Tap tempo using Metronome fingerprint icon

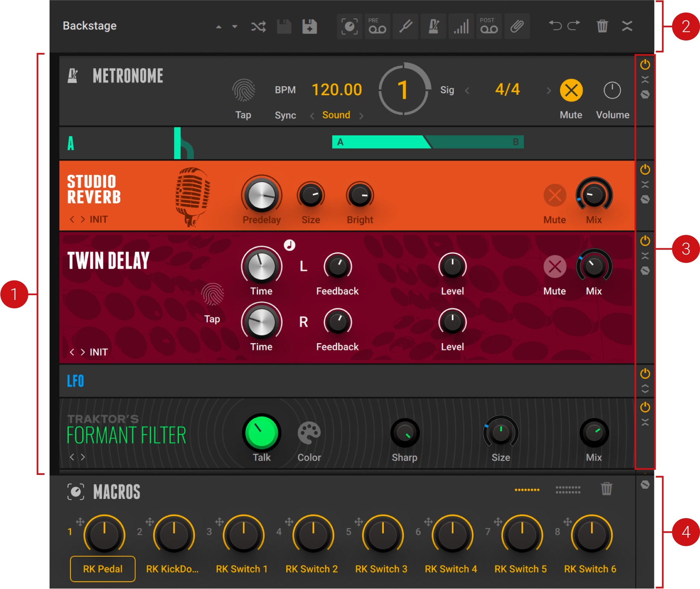click(x=243, y=90)
